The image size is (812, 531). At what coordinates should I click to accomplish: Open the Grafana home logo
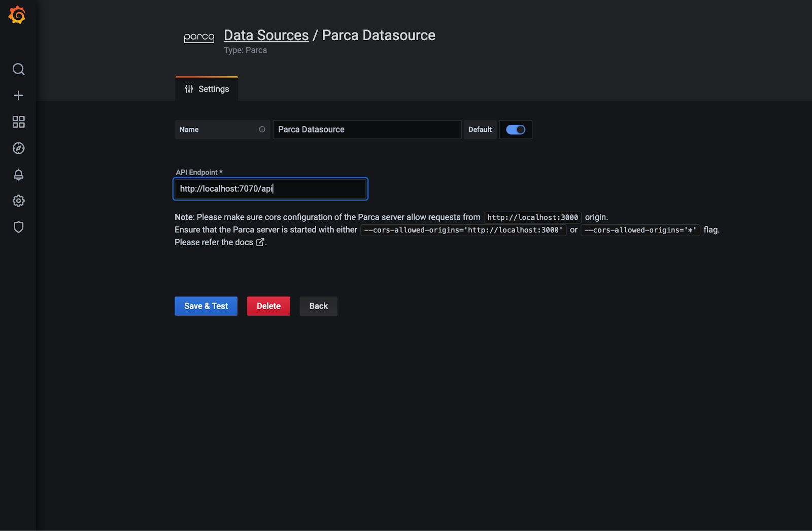point(17,15)
